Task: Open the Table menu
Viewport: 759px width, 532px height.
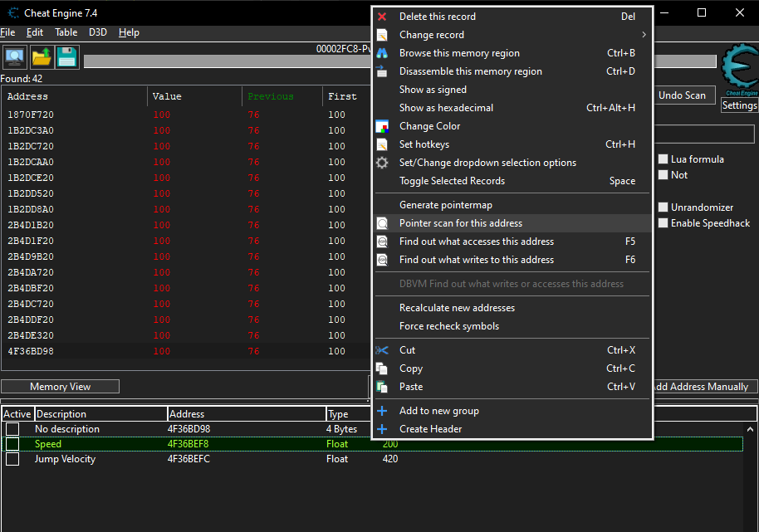Action: 66,32
